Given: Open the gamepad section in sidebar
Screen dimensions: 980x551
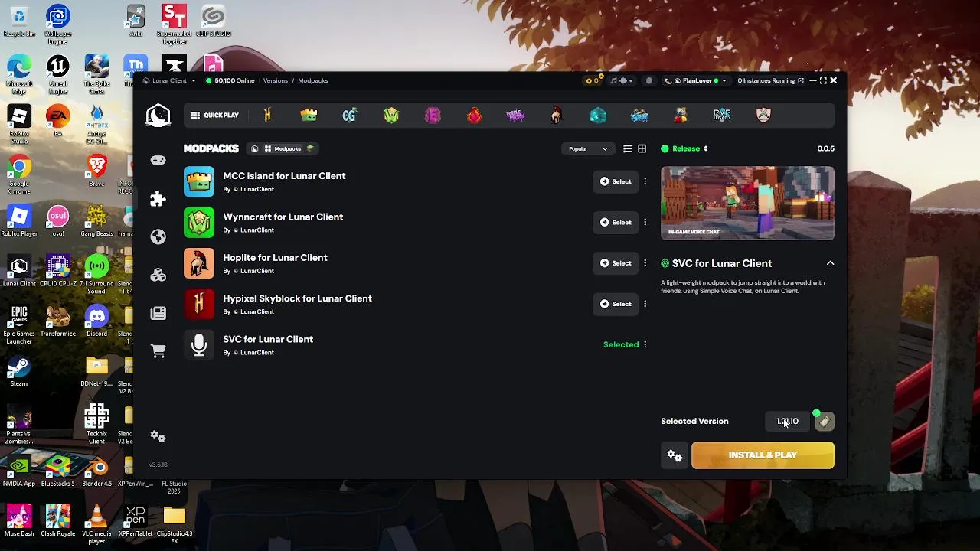Looking at the screenshot, I should click(x=158, y=160).
